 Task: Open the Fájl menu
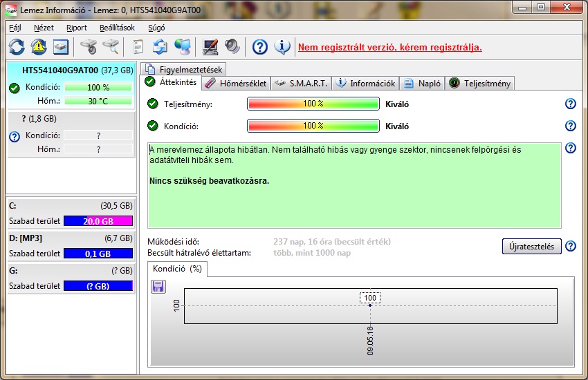pos(15,28)
